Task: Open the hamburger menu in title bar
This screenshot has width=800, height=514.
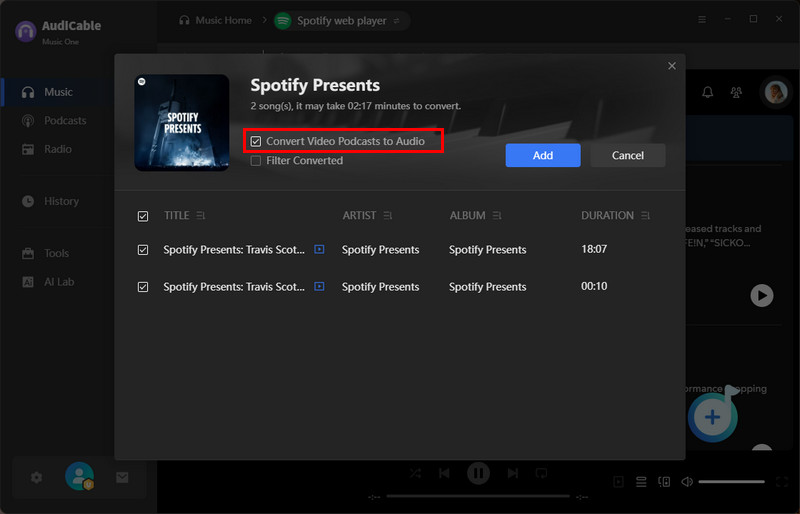Action: (702, 19)
